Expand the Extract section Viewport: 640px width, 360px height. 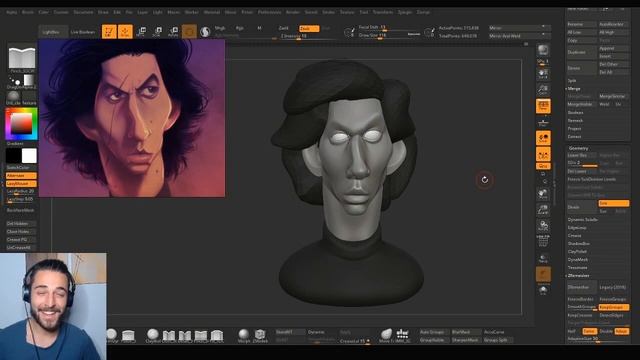[574, 137]
